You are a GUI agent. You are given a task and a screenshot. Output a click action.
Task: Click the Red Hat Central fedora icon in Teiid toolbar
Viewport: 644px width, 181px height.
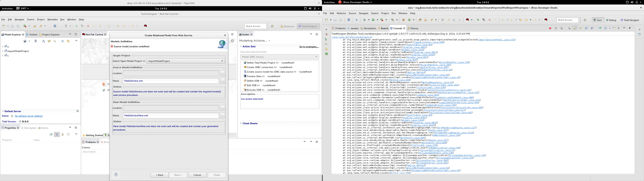click(x=146, y=26)
